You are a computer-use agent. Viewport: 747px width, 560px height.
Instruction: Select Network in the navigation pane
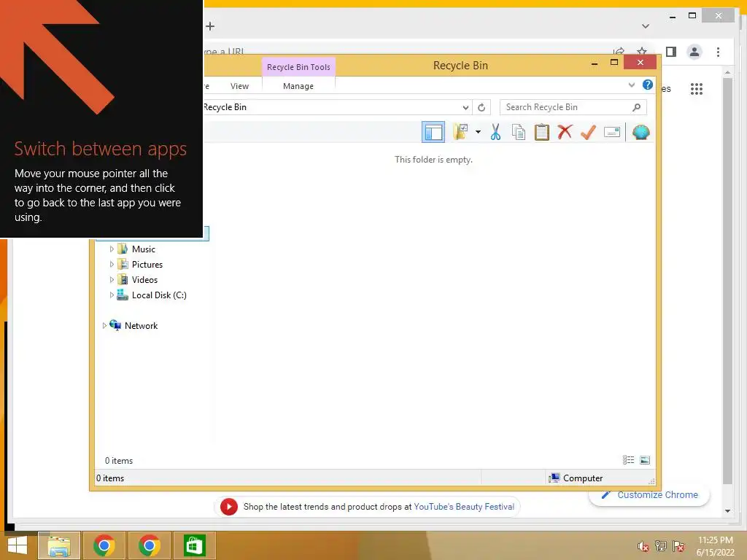pyautogui.click(x=141, y=326)
